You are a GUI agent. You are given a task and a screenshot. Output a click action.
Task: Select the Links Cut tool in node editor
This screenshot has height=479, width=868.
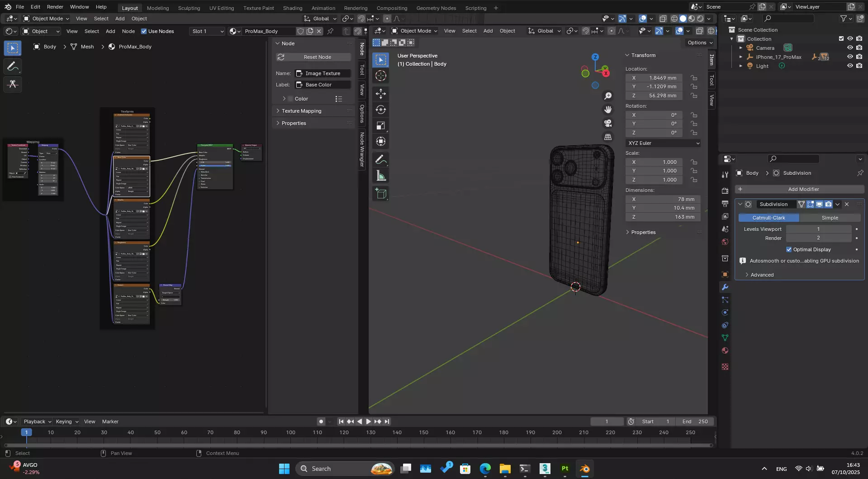point(13,84)
